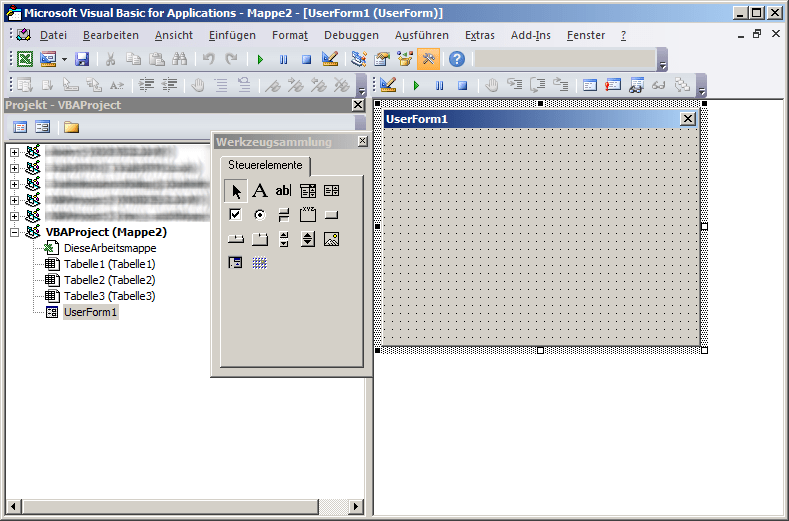Click the Cut scissors icon
Image resolution: width=789 pixels, height=521 pixels.
point(110,59)
